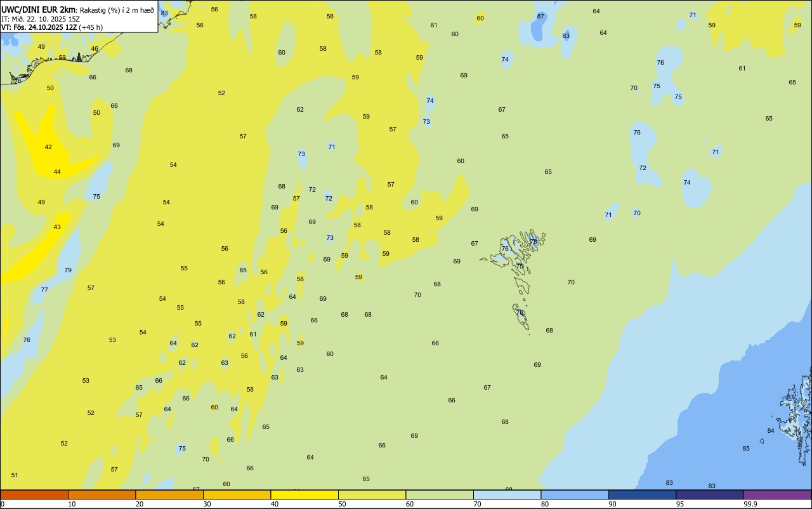The width and height of the screenshot is (812, 509).
Task: Click the humidity value 84 near Shetland
Action: click(x=771, y=431)
